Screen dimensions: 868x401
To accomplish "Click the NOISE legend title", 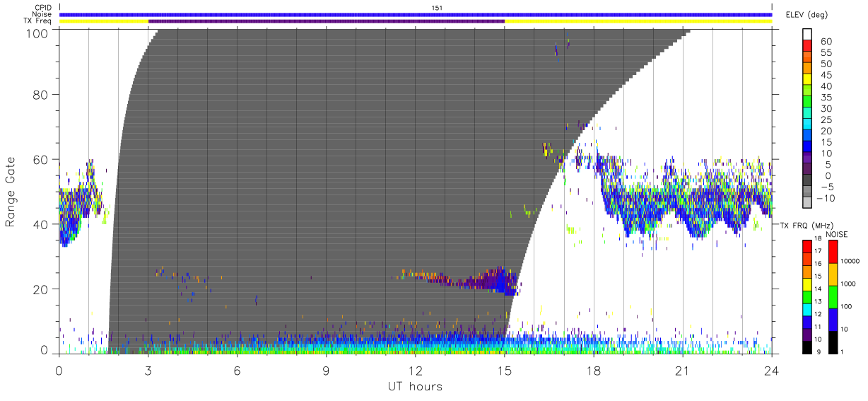I will click(837, 234).
